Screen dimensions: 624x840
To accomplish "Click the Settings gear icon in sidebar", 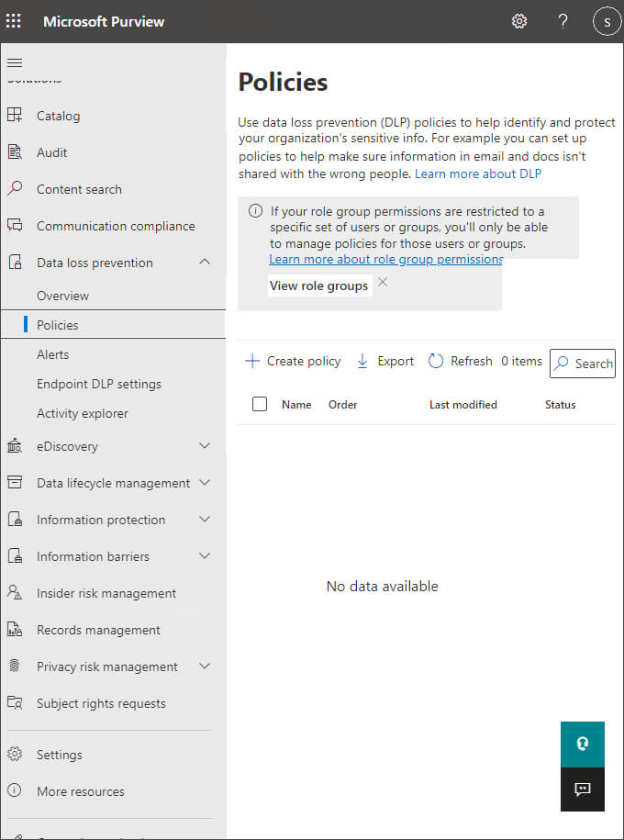I will coord(15,755).
